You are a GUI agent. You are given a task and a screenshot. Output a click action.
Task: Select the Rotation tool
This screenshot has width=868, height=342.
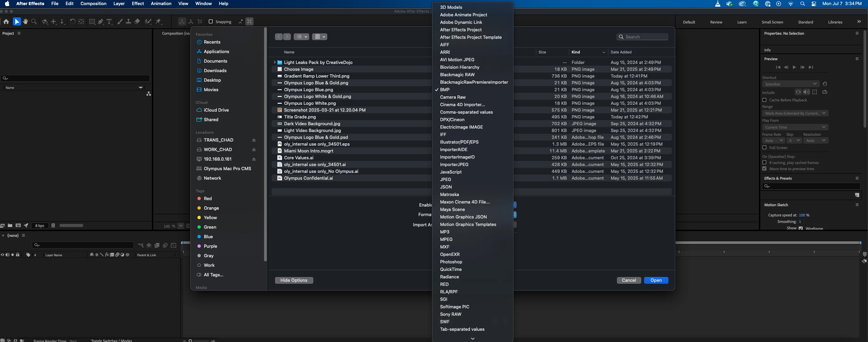pos(72,22)
